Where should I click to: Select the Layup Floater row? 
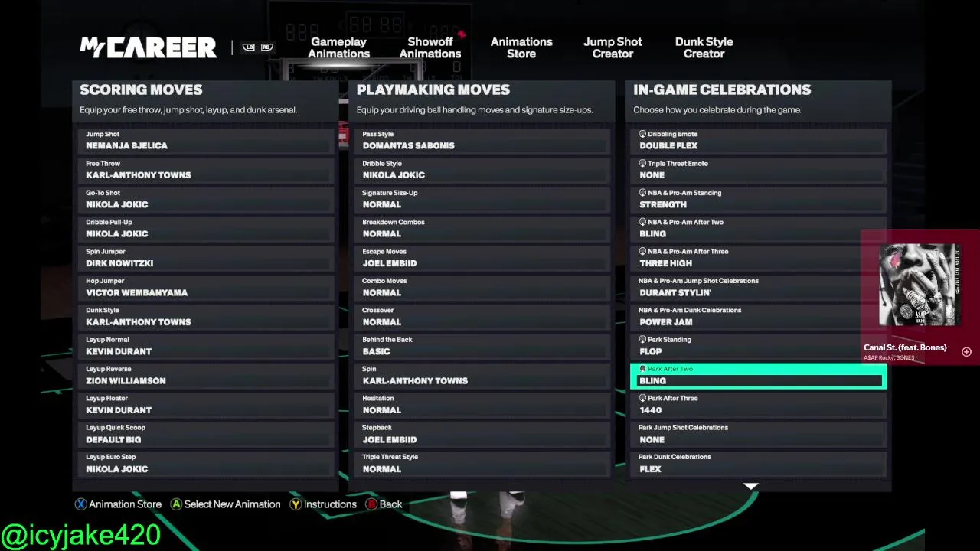coord(206,405)
